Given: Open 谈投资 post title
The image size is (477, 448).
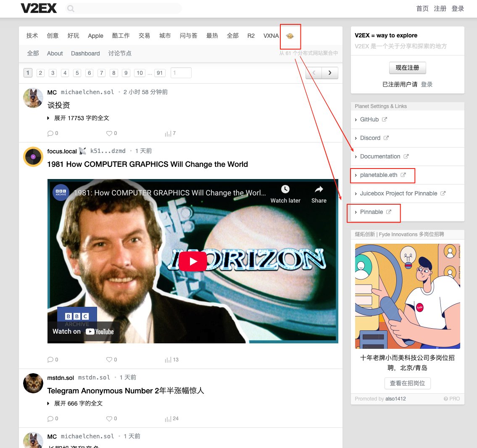Looking at the screenshot, I should pyautogui.click(x=59, y=105).
